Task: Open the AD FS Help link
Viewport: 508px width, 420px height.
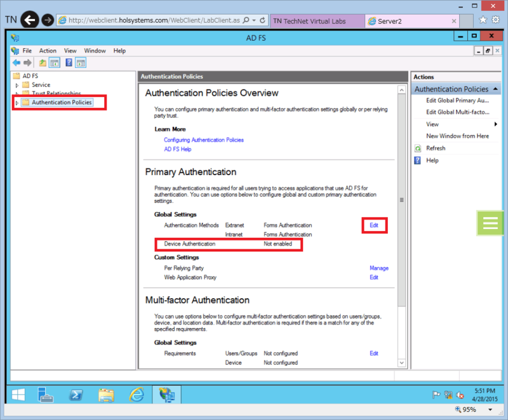Action: (x=178, y=149)
